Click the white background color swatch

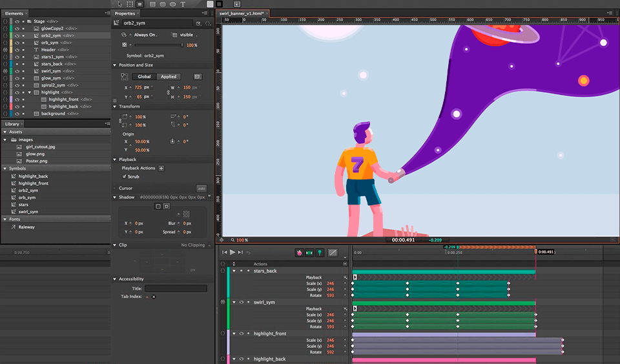(210, 4)
